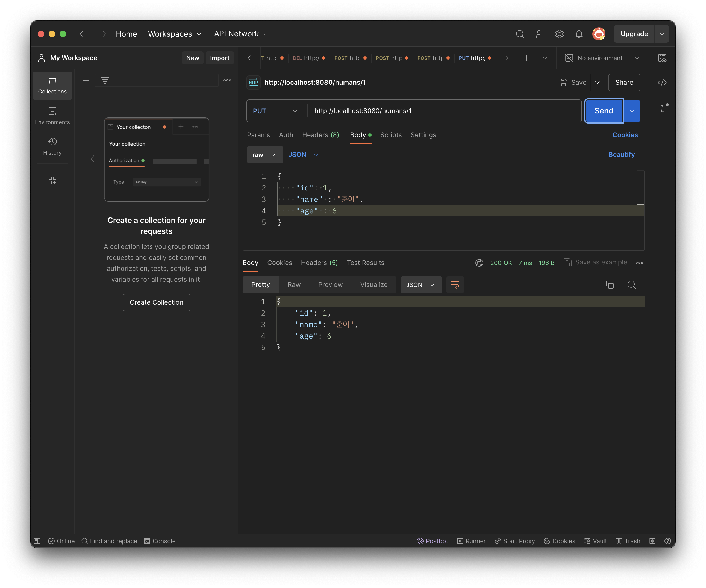This screenshot has height=588, width=706.
Task: Expand the PUT method dropdown
Action: coord(276,111)
